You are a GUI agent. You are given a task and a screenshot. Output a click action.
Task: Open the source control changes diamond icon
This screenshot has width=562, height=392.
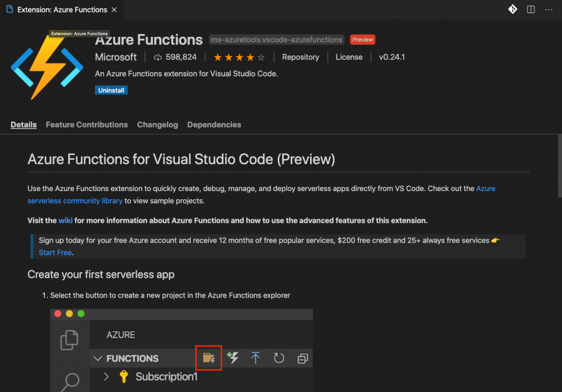(513, 9)
